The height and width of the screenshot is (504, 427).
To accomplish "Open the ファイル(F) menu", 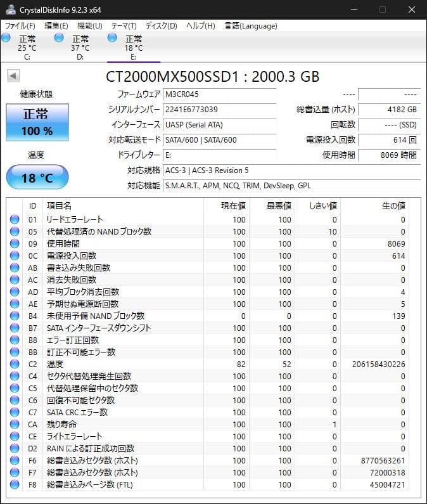I will pyautogui.click(x=20, y=26).
